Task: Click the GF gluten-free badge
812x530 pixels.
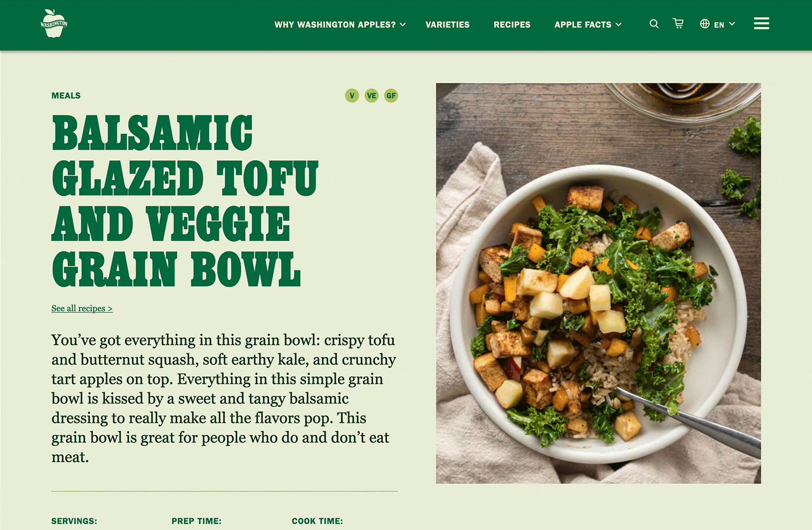Action: coord(391,96)
